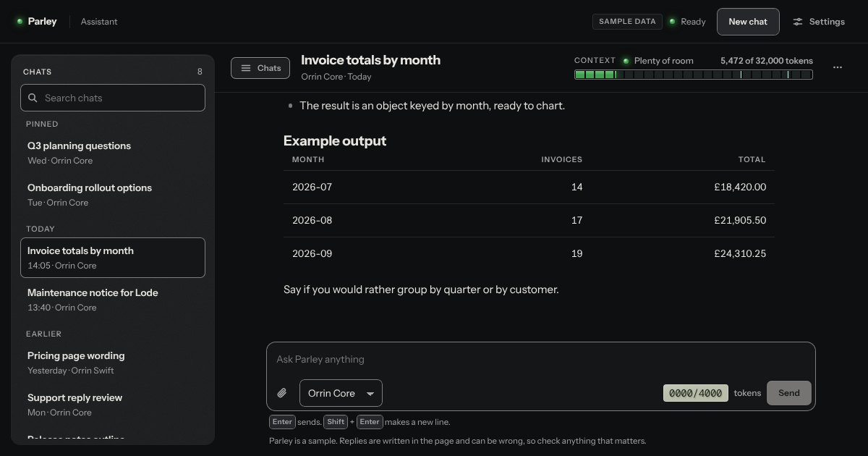
Task: Click the Settings sliders icon
Action: [798, 22]
